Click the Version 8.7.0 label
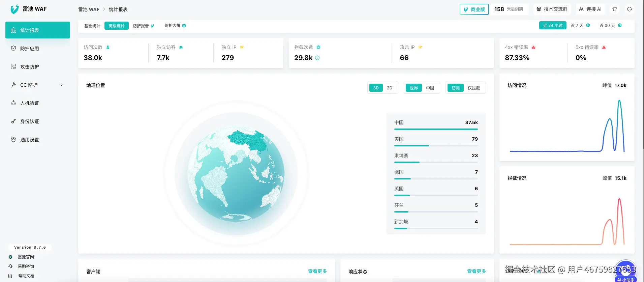 (30, 247)
